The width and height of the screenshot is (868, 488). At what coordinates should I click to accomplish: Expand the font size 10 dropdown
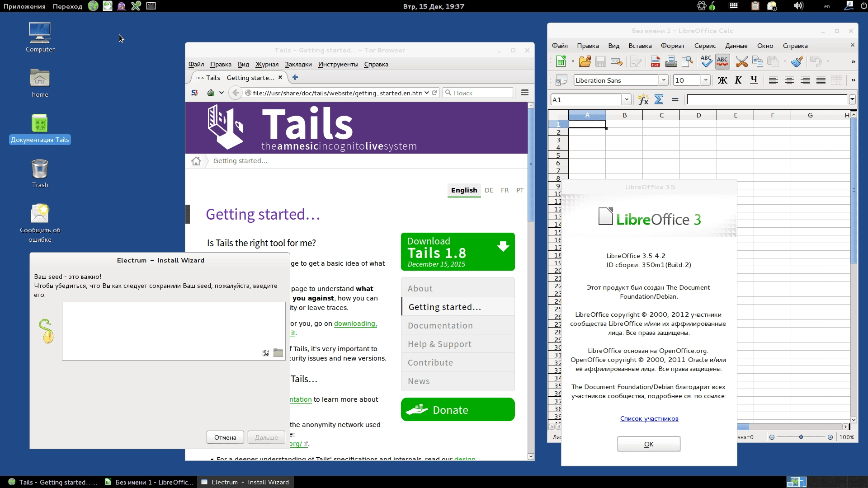(x=706, y=80)
